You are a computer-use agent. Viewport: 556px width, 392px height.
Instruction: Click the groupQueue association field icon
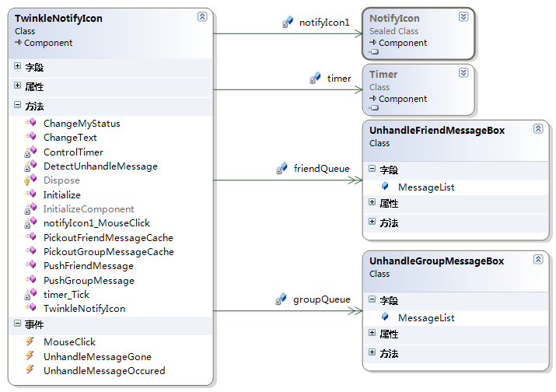(281, 299)
